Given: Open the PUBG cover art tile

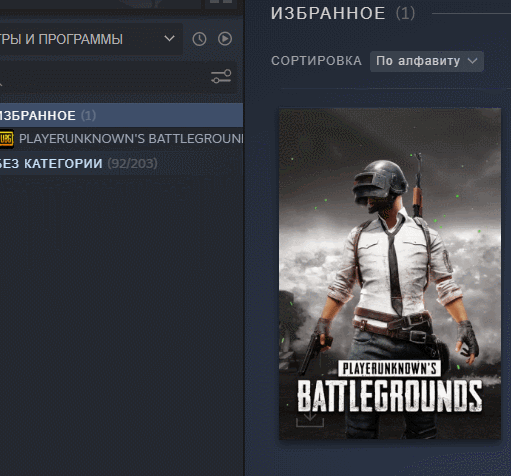Looking at the screenshot, I should coord(390,273).
